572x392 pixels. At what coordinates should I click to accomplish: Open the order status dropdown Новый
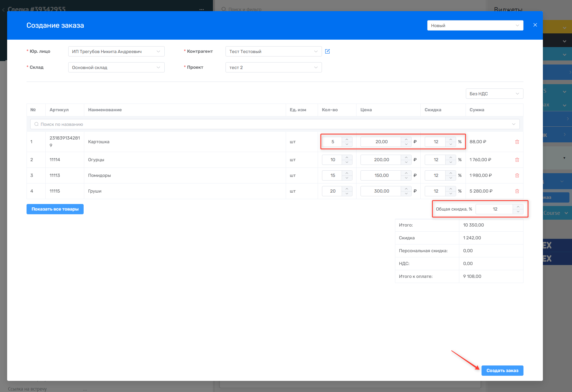[475, 25]
